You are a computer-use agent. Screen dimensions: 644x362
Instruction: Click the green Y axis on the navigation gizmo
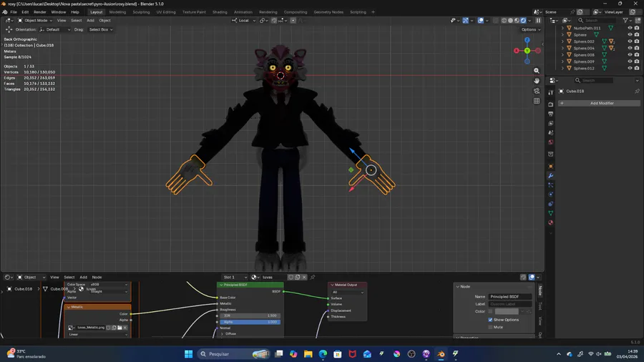(527, 51)
